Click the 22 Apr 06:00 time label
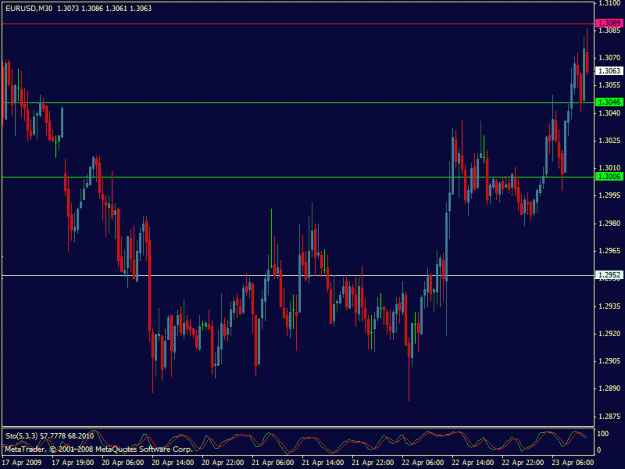625x469 pixels. click(x=423, y=463)
